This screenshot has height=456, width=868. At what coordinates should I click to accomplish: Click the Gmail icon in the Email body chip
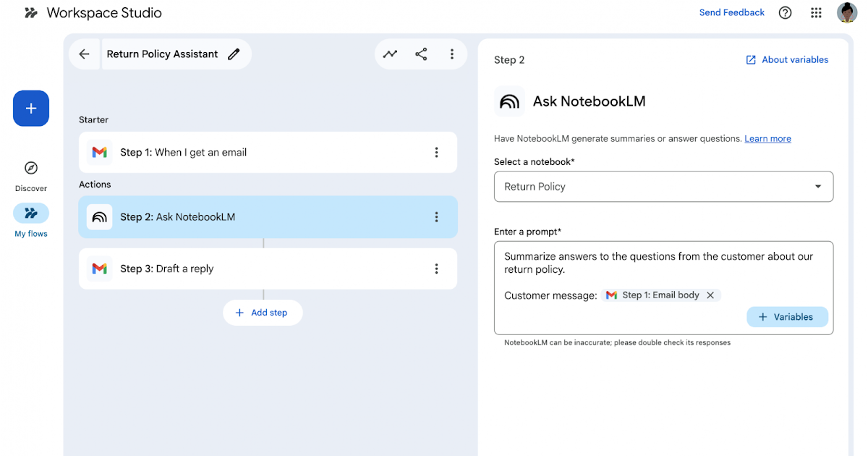coord(612,295)
